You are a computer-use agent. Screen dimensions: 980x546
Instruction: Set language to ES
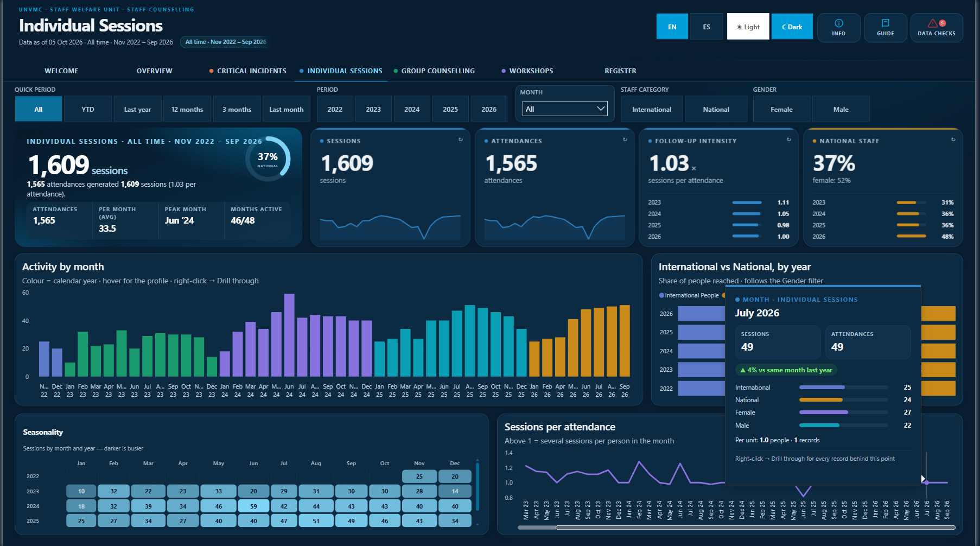[x=707, y=27]
